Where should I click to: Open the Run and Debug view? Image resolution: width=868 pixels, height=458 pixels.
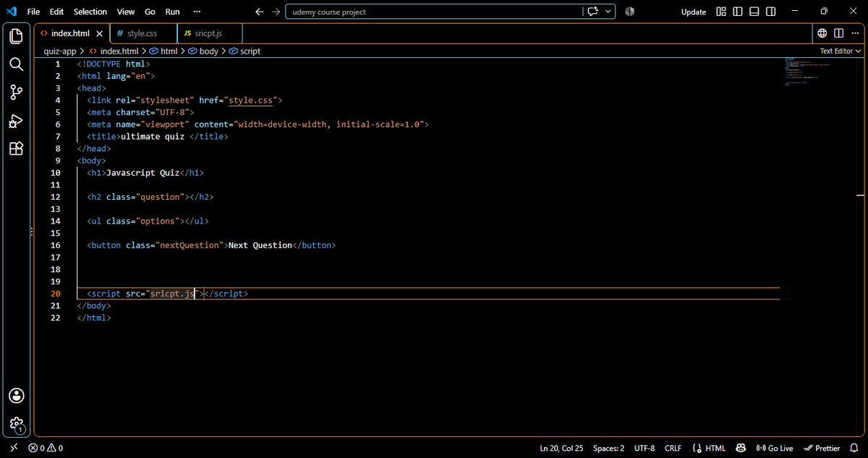tap(16, 121)
